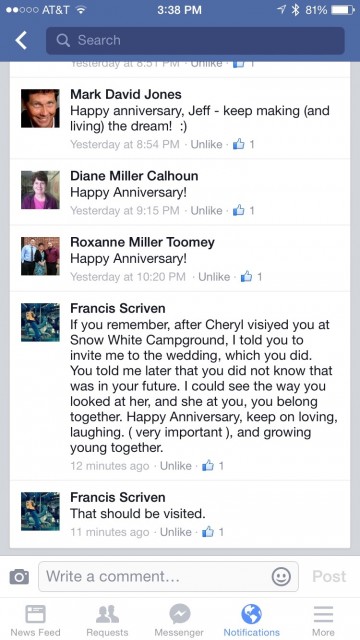This screenshot has width=360, height=640.
Task: Tap the back arrow icon
Action: click(21, 40)
